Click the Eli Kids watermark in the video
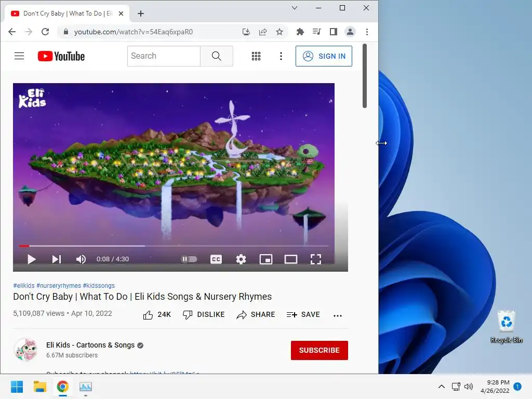 point(32,98)
